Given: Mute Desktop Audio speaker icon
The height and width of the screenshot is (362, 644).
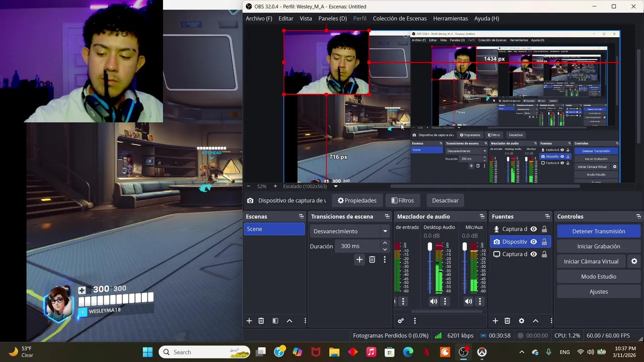Looking at the screenshot, I should [x=433, y=302].
